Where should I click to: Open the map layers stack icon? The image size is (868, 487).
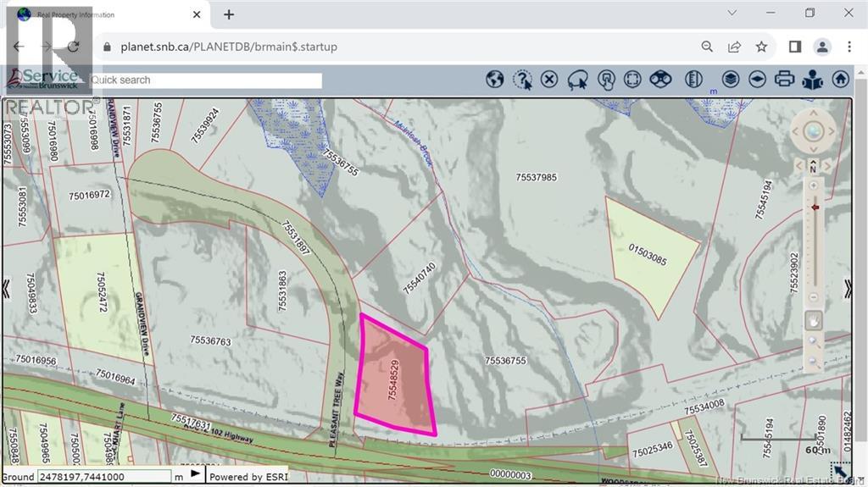(x=731, y=80)
